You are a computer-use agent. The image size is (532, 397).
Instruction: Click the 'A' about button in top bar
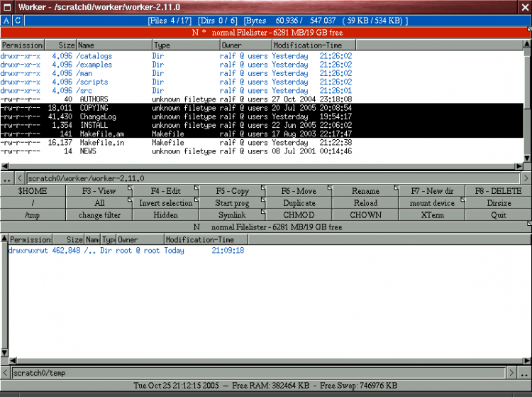point(6,21)
